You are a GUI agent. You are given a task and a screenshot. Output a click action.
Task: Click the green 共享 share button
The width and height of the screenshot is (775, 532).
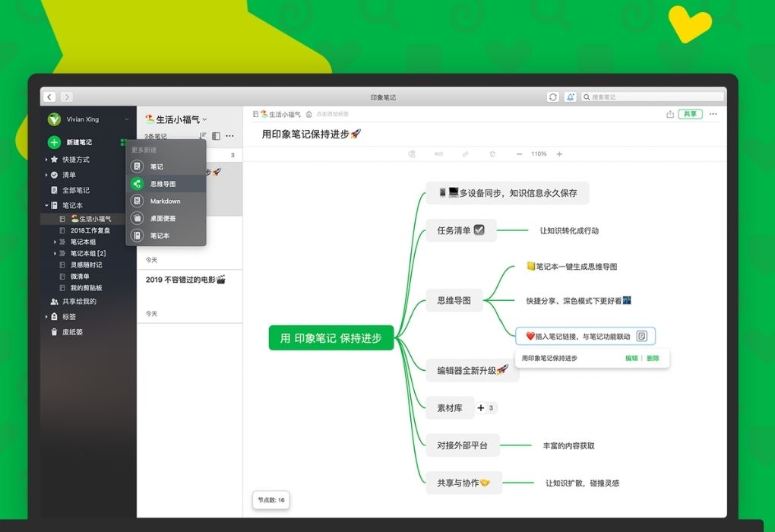[690, 114]
